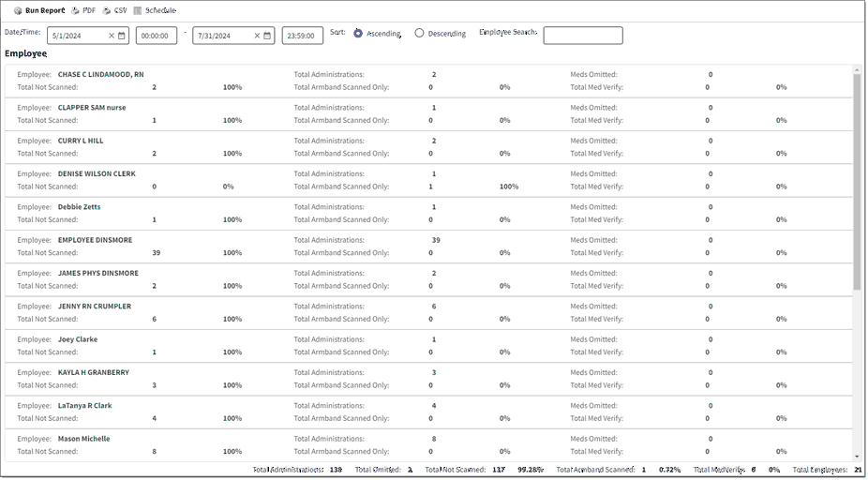
Task: Click Total Administrations value 3 for KAYLA H GRANBERRY
Action: (434, 372)
